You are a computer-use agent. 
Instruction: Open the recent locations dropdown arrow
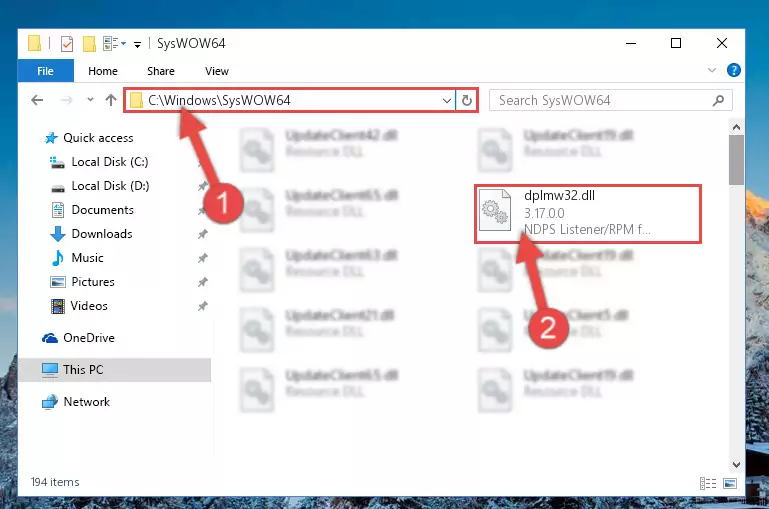[x=90, y=100]
